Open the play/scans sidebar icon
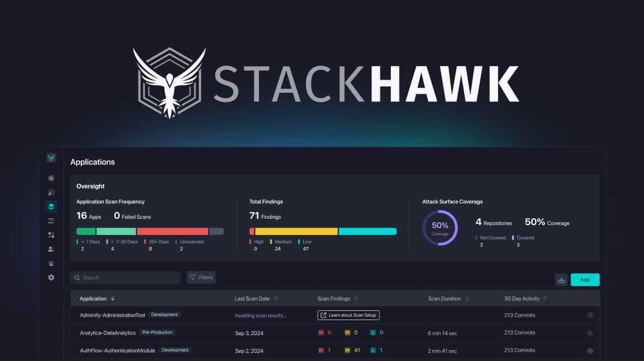The width and height of the screenshot is (644, 361). pyautogui.click(x=51, y=178)
